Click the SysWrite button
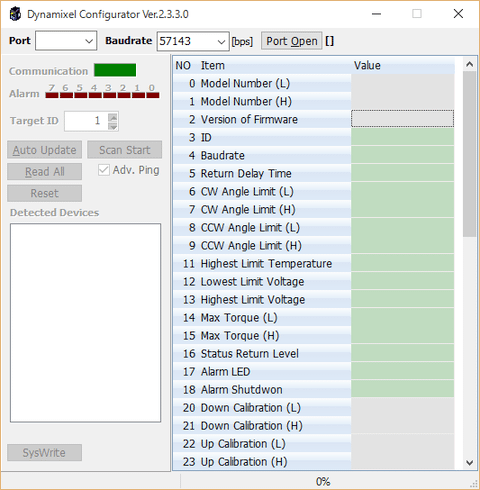Screen dimensions: 480x490 tap(44, 453)
